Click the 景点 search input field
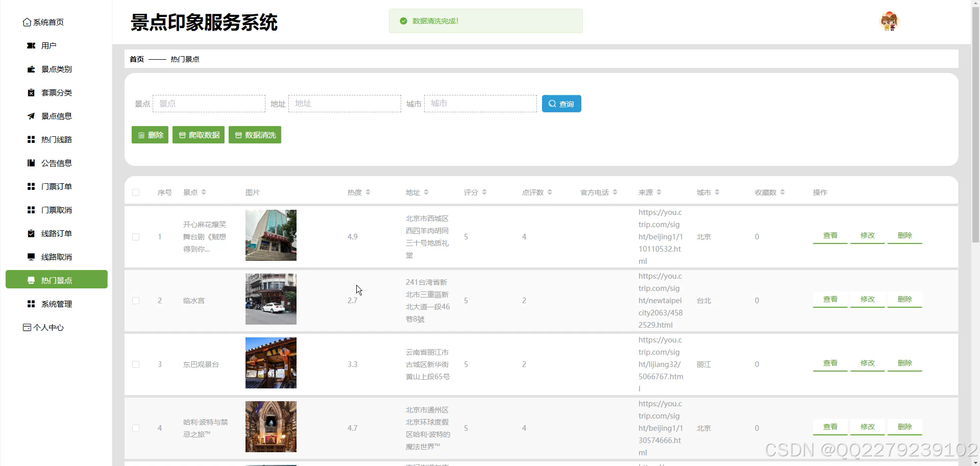Viewport: 980px width, 466px height. [209, 104]
